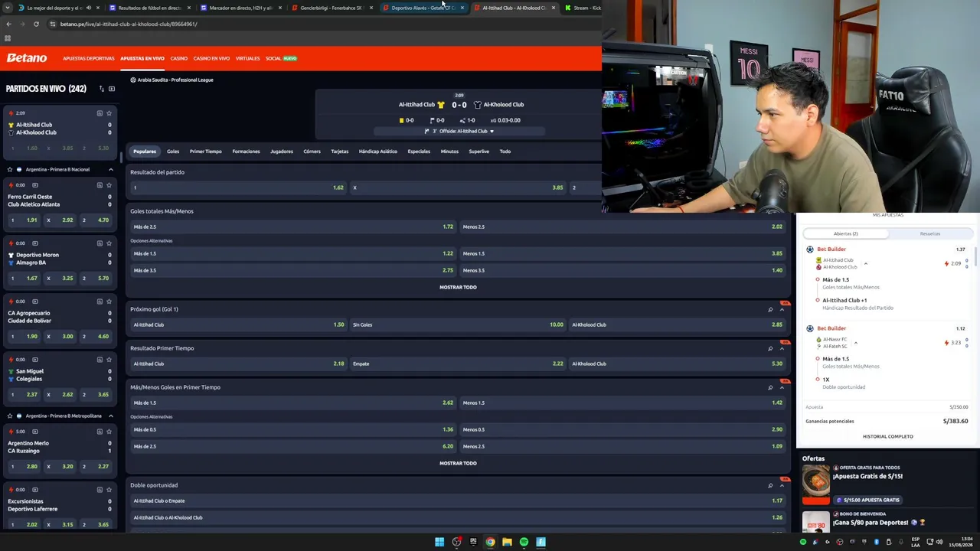Open Historial Completo
The image size is (980, 551).
888,436
